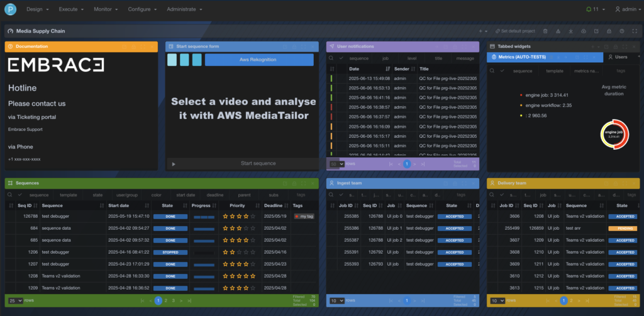Toggle the checkmark filter in Metrics tab
644x316 pixels.
[502, 71]
